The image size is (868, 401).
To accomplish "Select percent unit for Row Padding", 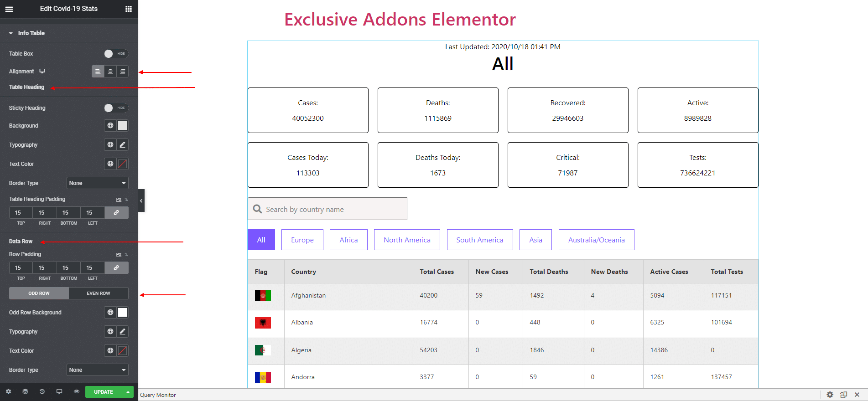I will click(x=126, y=255).
